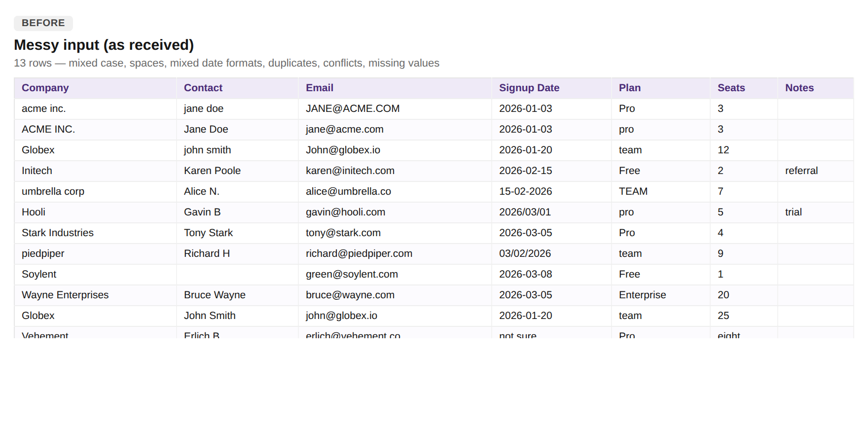Select the jane@acme.com lowercase email cell

point(395,130)
